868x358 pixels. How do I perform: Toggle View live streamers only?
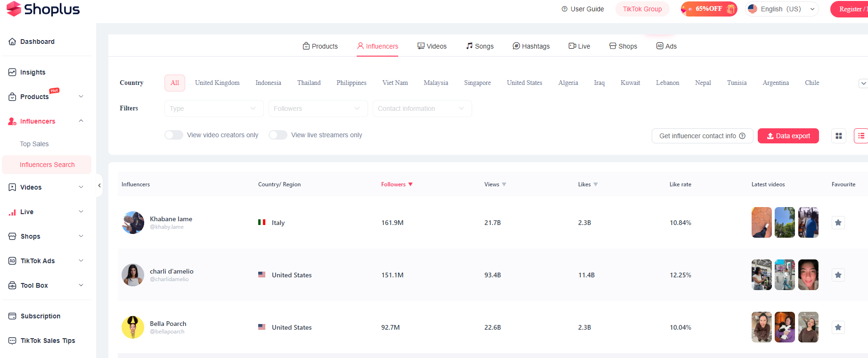tap(278, 135)
